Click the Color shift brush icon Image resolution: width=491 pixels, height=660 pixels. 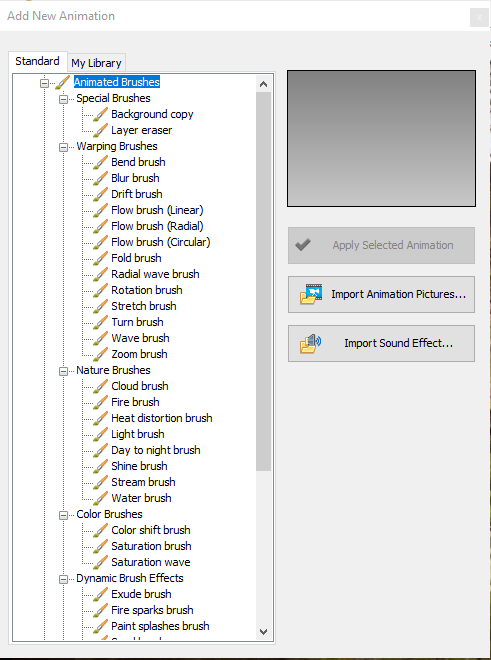tap(100, 530)
